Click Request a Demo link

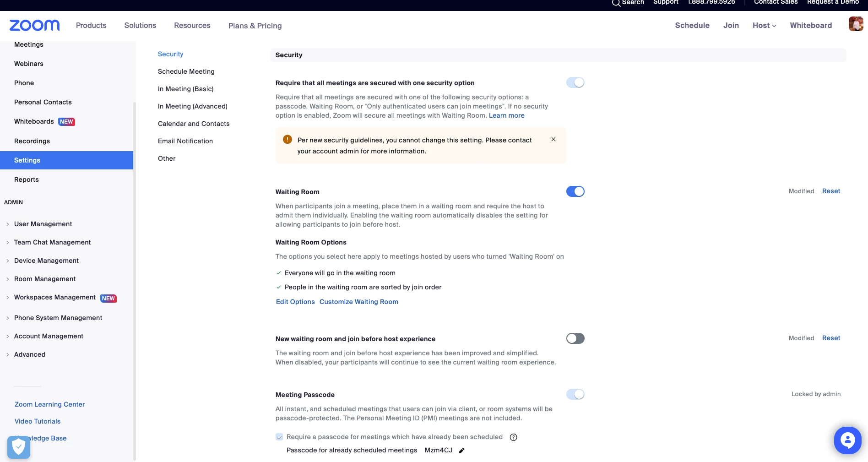tap(833, 2)
